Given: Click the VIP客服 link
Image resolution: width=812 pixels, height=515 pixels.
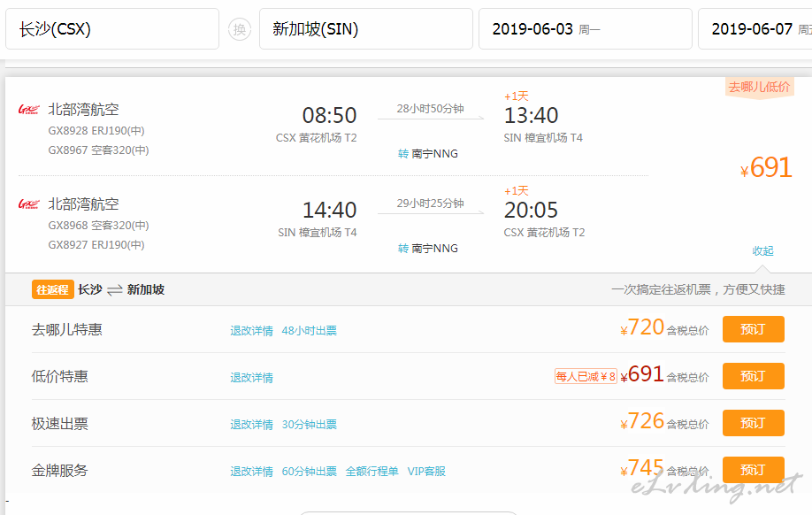Looking at the screenshot, I should pos(426,472).
